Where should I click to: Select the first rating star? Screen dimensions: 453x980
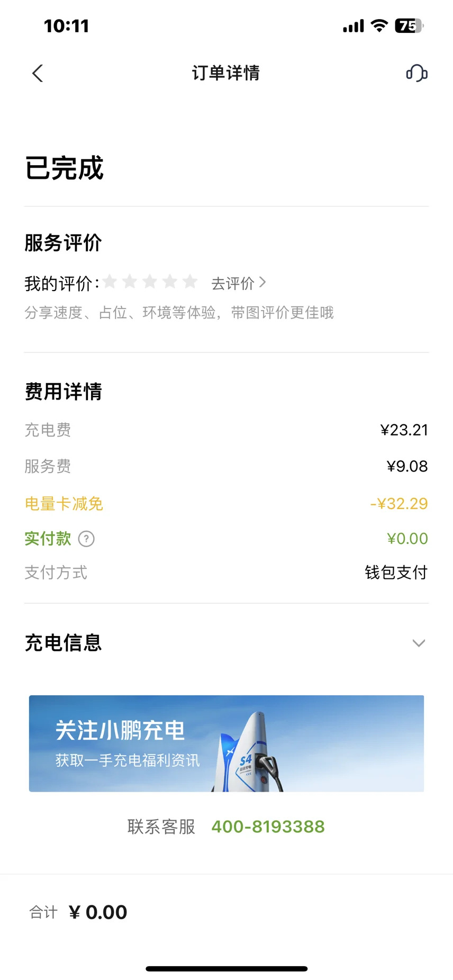pos(110,282)
